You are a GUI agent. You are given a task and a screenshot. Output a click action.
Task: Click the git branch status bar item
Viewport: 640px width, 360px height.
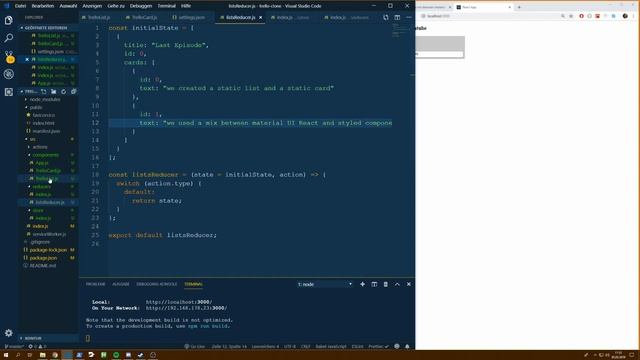14,346
